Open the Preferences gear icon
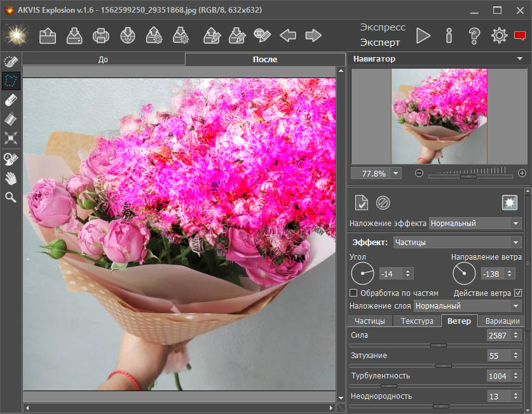The width and height of the screenshot is (532, 414). 499,36
